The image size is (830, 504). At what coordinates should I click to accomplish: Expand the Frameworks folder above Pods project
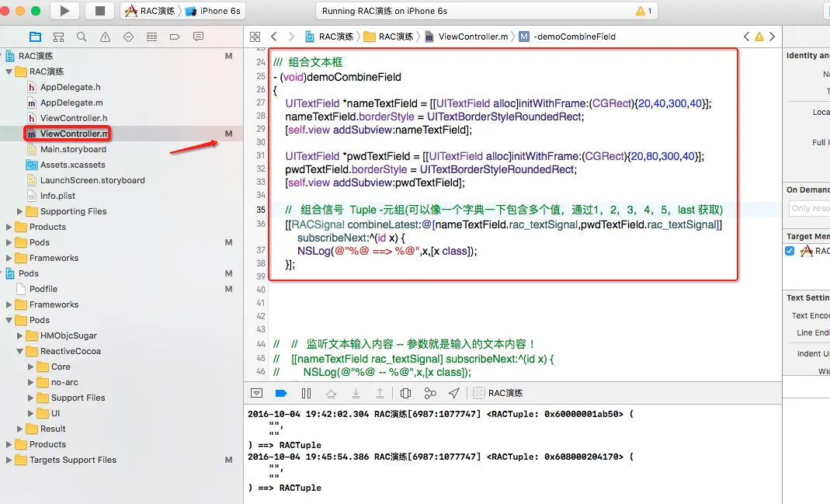[x=9, y=258]
